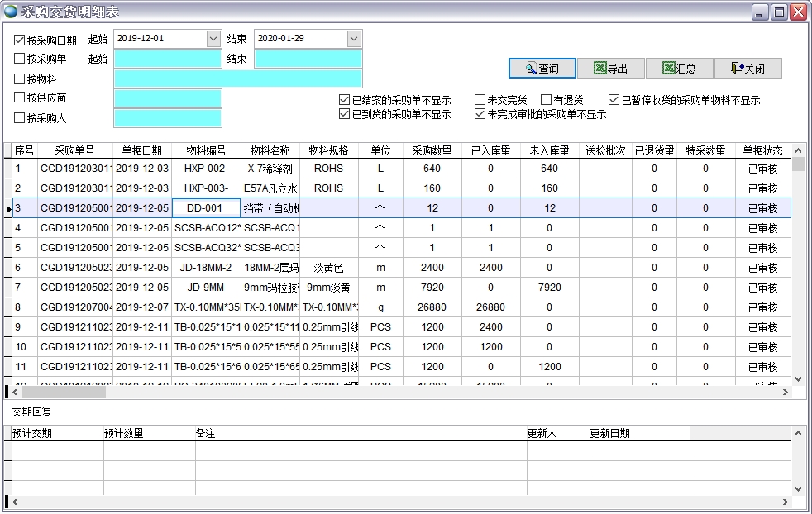Check the 未交完货 checkbox
The width and height of the screenshot is (812, 514).
tap(480, 100)
